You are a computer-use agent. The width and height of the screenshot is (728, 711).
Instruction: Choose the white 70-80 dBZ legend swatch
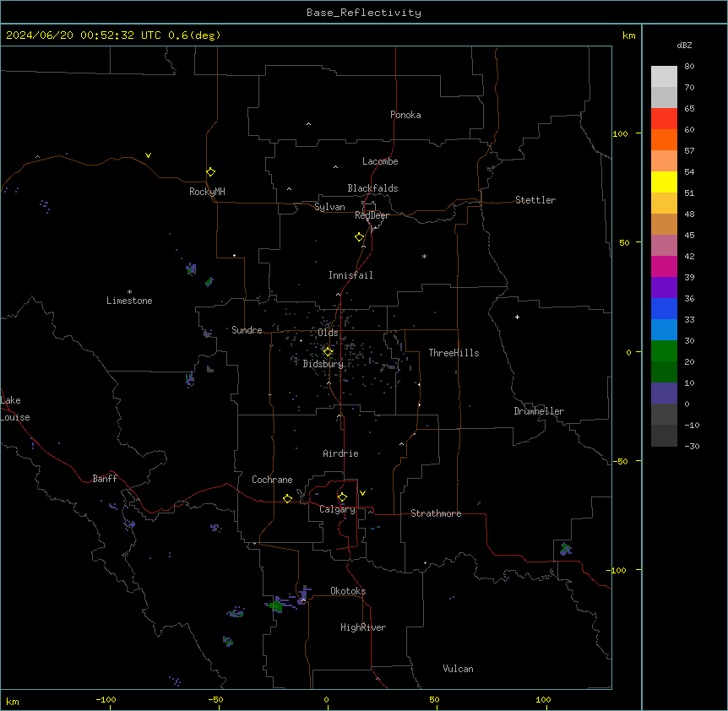click(664, 76)
